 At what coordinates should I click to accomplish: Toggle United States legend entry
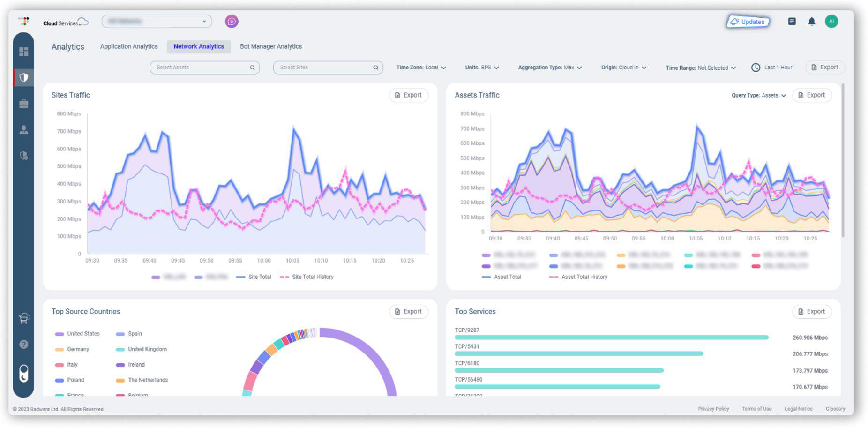point(77,334)
